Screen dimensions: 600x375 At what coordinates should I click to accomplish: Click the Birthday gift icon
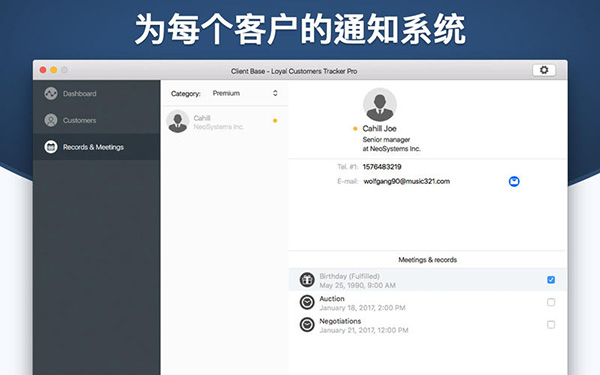point(307,280)
